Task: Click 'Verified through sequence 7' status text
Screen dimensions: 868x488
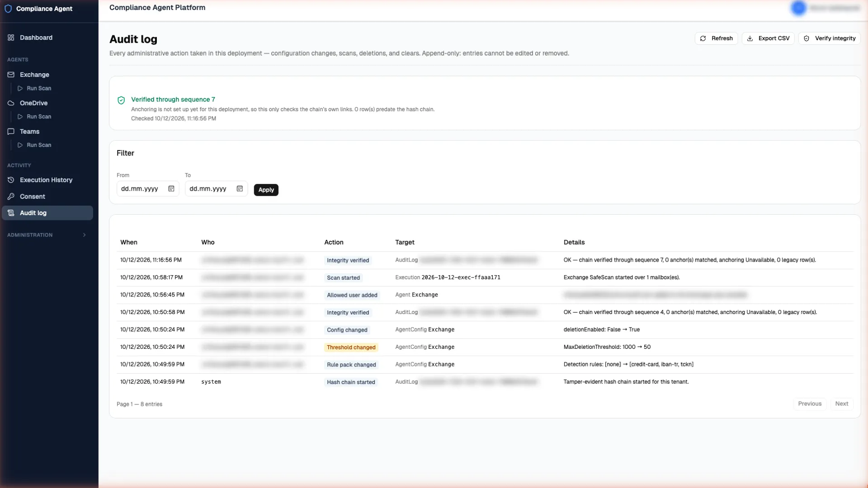Action: pos(173,99)
